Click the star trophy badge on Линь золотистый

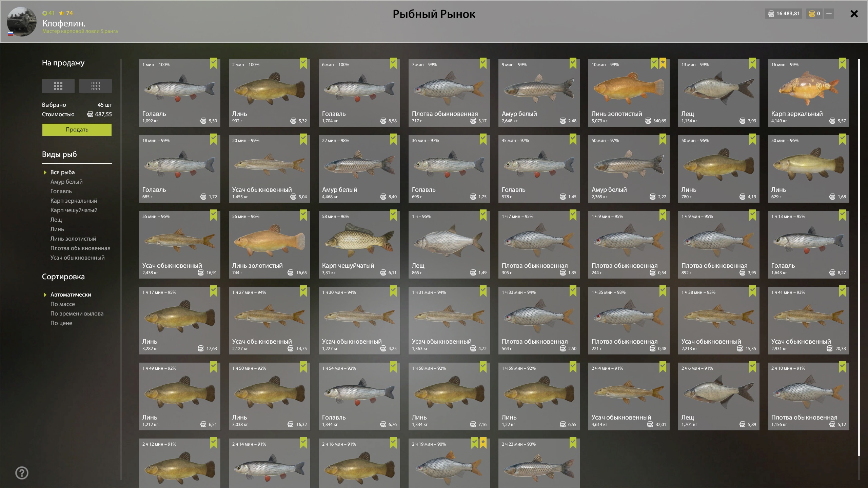[x=663, y=63]
